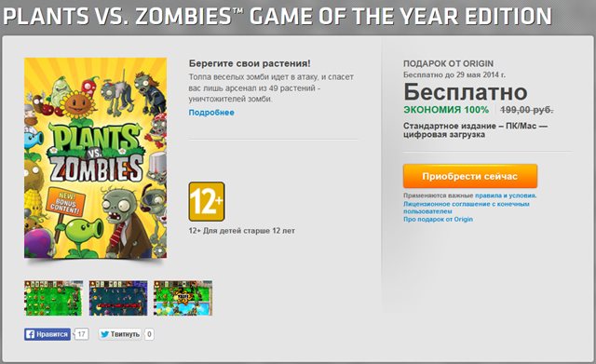
Task: Click the Twitter bird logo icon
Action: coord(104,334)
